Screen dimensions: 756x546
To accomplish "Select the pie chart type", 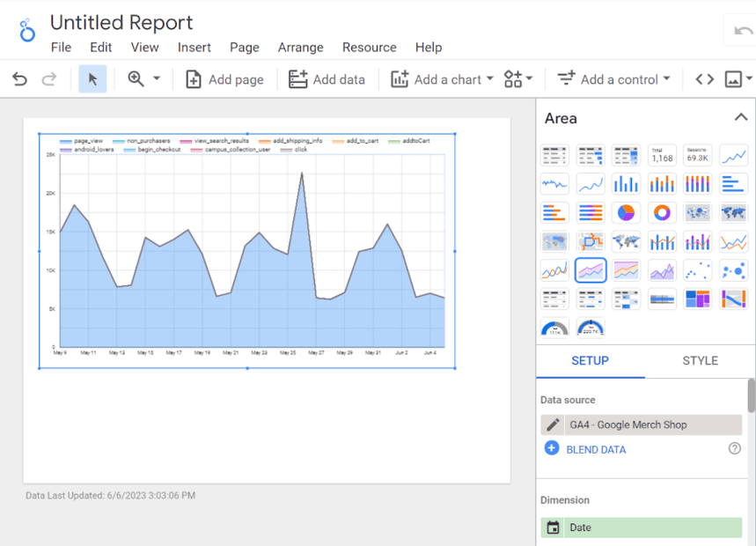I will pyautogui.click(x=626, y=213).
